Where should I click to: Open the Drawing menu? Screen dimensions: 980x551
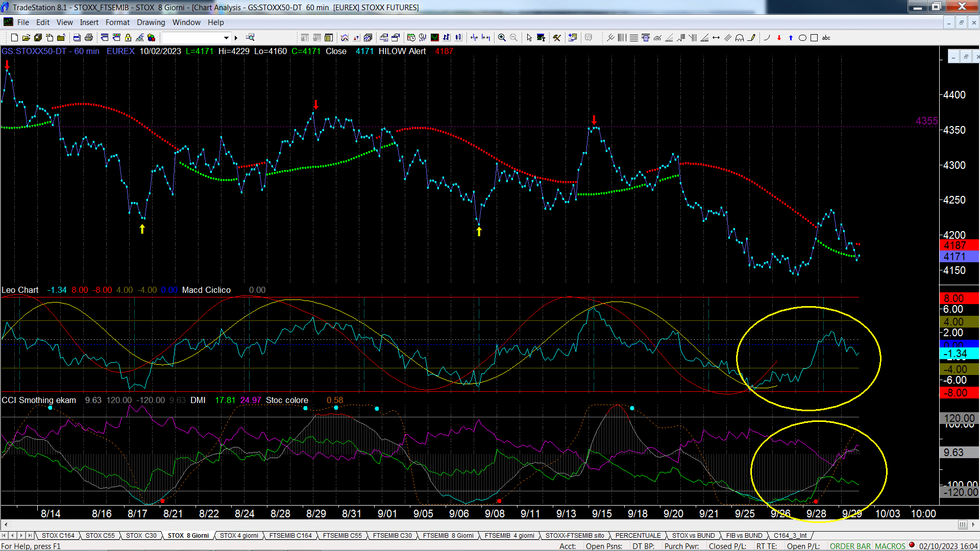tap(151, 22)
